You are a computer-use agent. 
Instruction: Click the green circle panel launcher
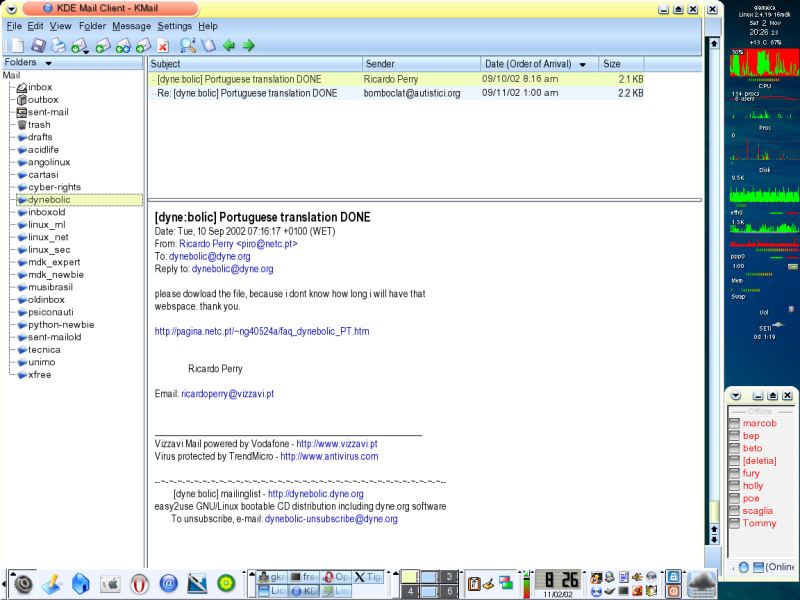pyautogui.click(x=226, y=583)
